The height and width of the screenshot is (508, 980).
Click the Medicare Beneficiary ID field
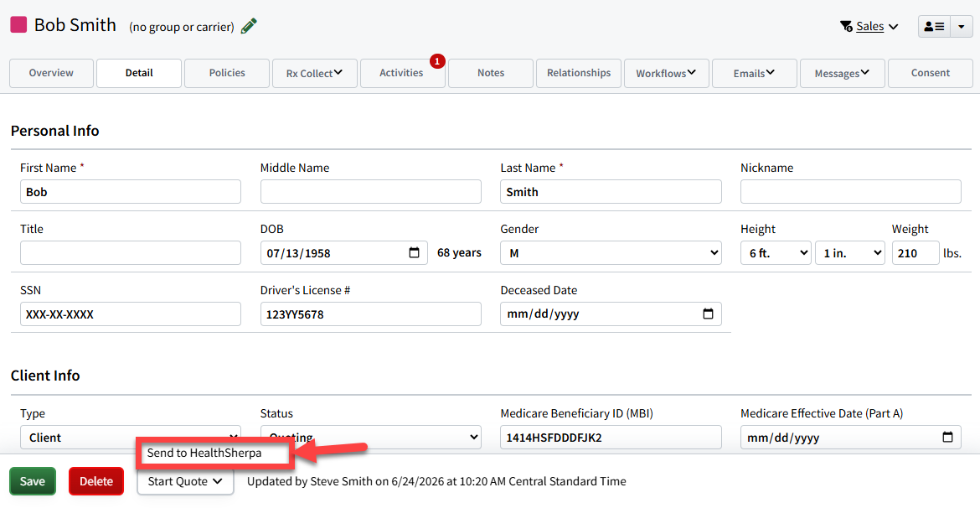click(611, 438)
